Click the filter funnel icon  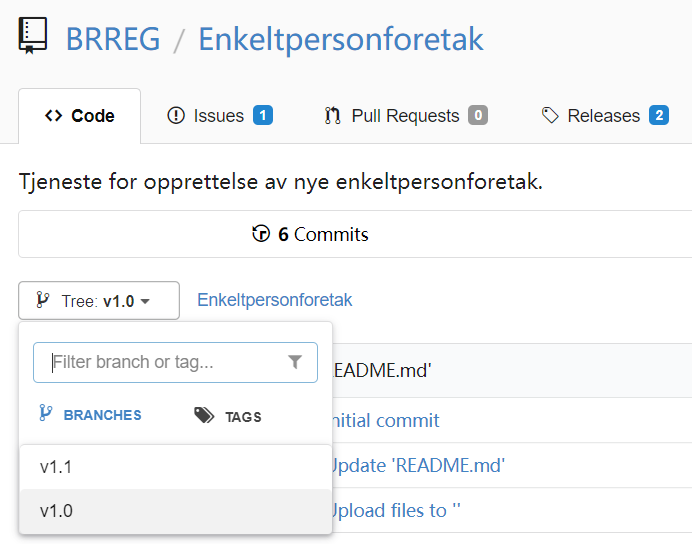(x=295, y=362)
